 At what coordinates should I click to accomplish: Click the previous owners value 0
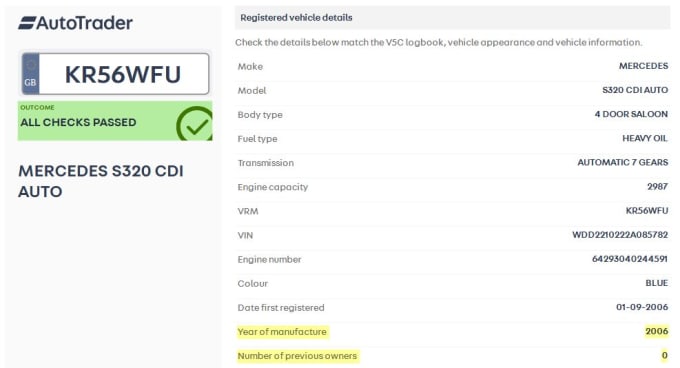664,355
